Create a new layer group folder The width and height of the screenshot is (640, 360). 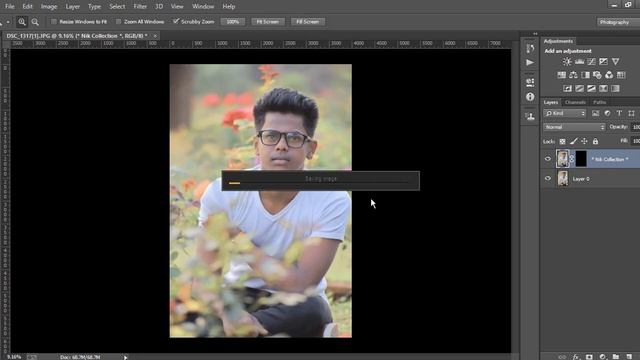(616, 357)
